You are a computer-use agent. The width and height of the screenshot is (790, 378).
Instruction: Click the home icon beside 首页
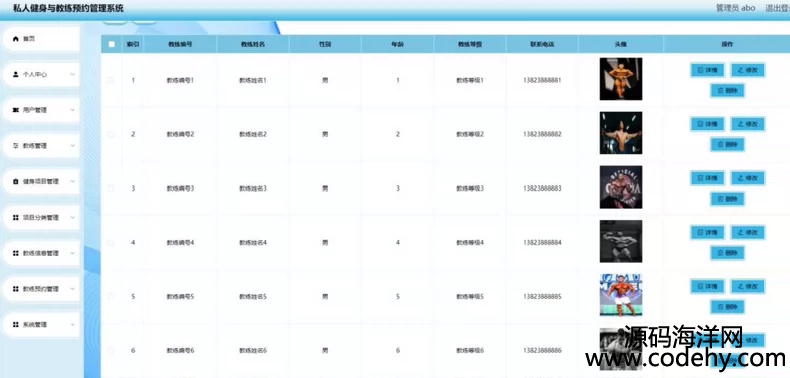(x=15, y=39)
